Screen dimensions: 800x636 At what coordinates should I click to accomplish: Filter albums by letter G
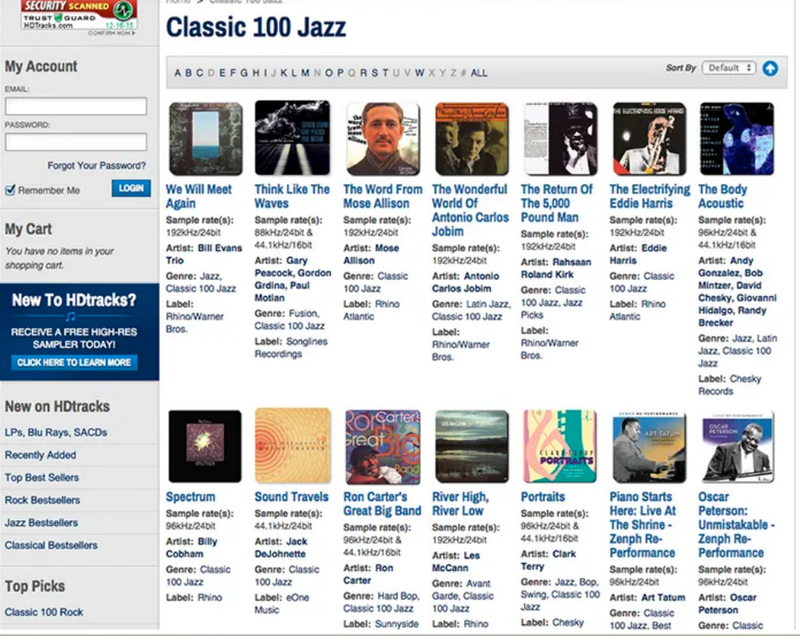point(244,73)
